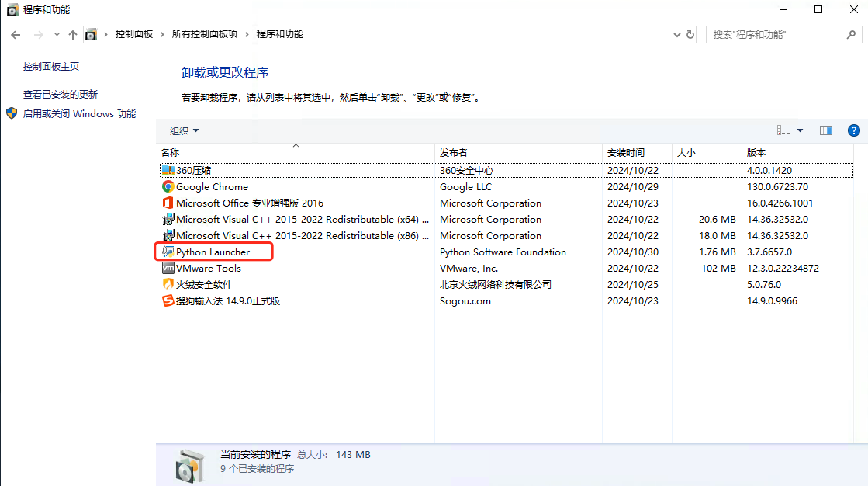Click the search magnifier icon
This screenshot has width=868, height=486.
click(852, 34)
